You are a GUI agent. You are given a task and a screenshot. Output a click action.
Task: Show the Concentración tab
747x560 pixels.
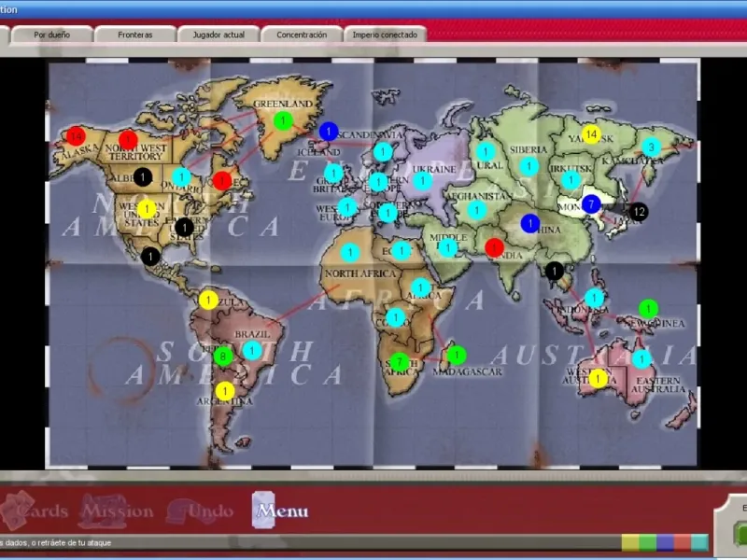tap(302, 35)
